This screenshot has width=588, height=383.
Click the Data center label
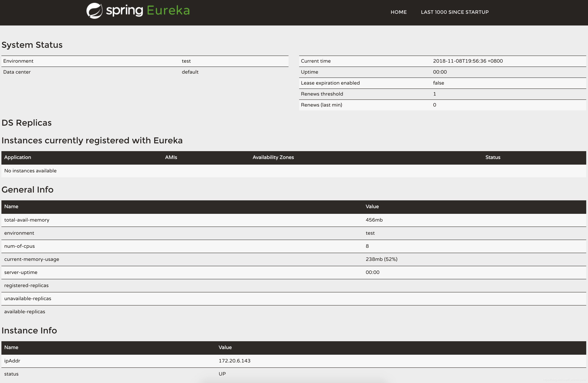click(x=17, y=72)
